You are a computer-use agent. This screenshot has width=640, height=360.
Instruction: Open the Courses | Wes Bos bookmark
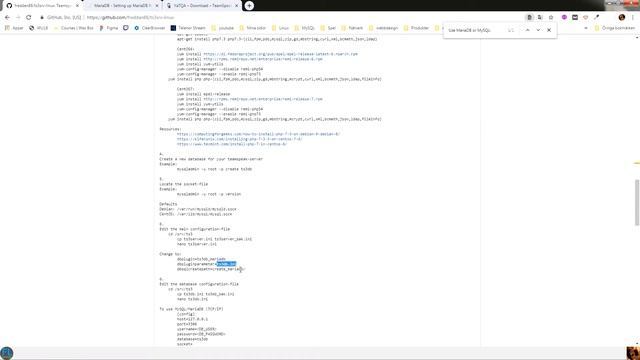click(74, 28)
